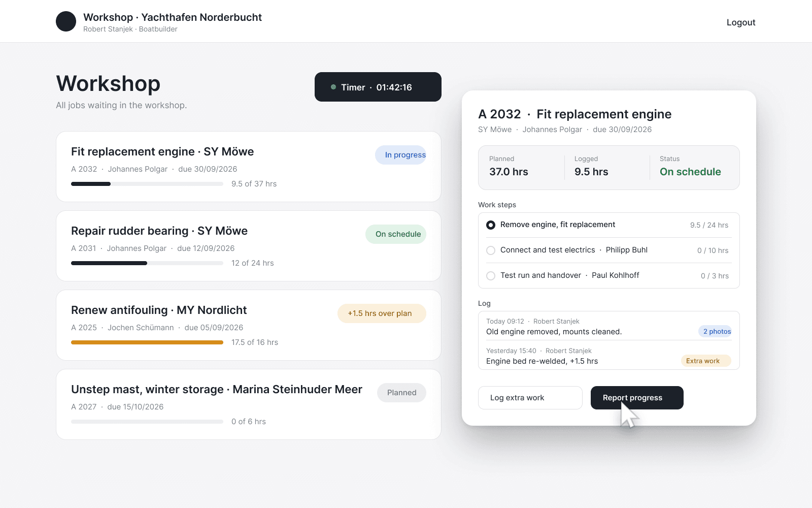Click the Logout link

741,22
